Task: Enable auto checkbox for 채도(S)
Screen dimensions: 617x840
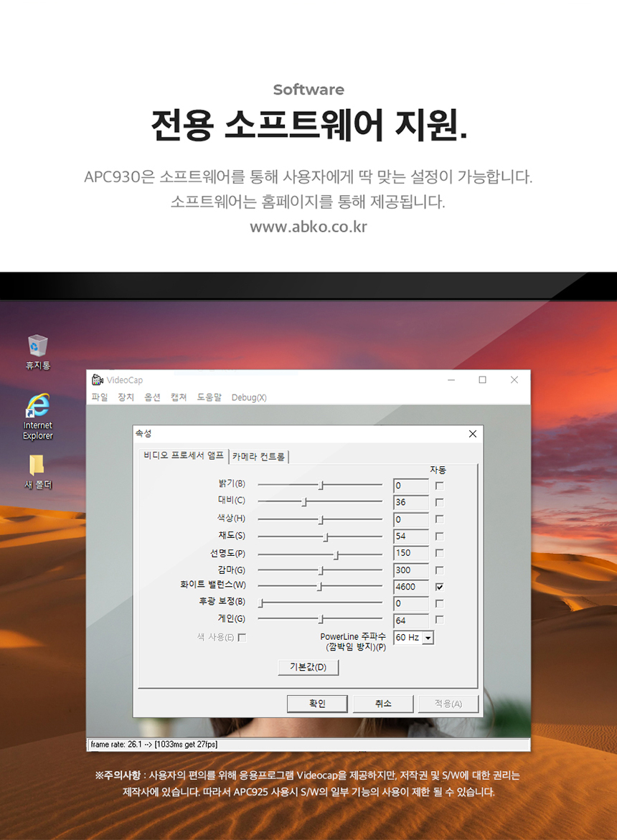Action: (x=440, y=537)
